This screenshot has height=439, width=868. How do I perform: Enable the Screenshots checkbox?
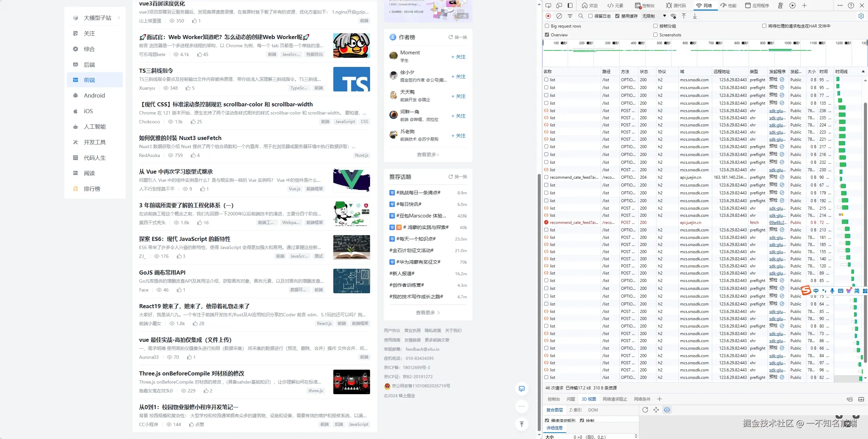(x=655, y=35)
